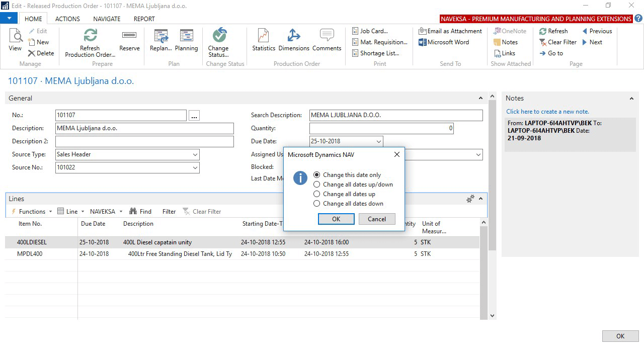Send to Microsoft Word
Image resolution: width=644 pixels, height=362 pixels.
[x=444, y=42]
